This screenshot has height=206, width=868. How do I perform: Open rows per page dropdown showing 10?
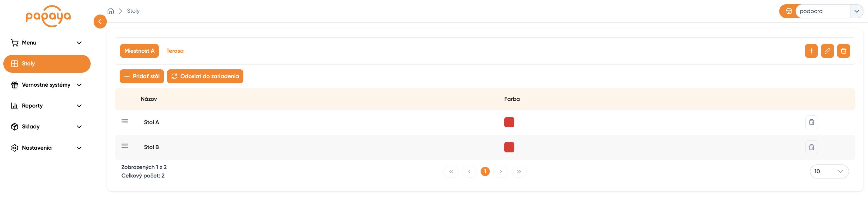tap(829, 172)
